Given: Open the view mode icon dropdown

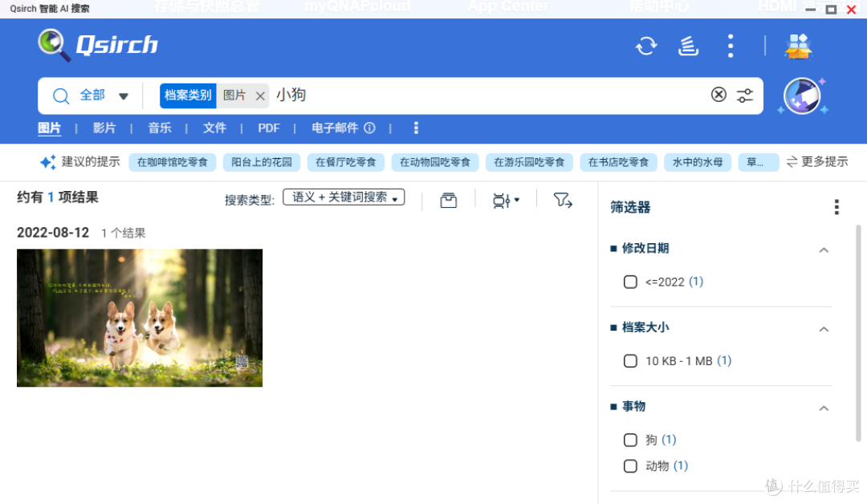Looking at the screenshot, I should [506, 200].
